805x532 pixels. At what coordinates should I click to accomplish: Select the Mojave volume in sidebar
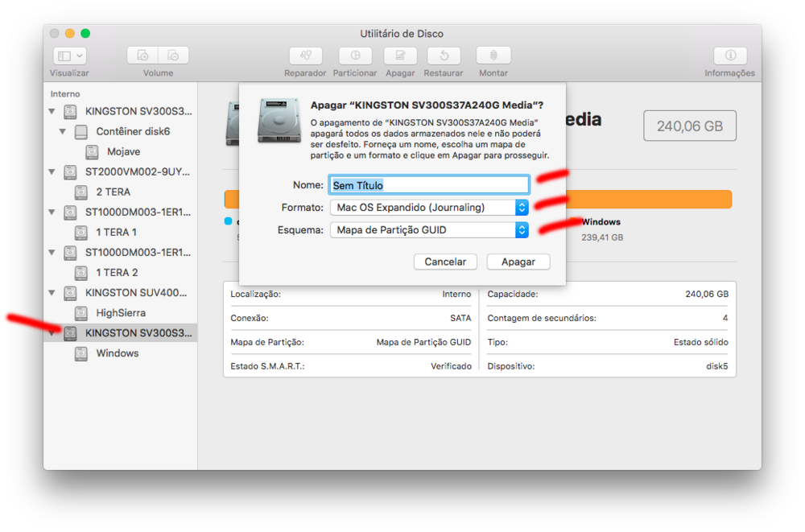pos(123,151)
